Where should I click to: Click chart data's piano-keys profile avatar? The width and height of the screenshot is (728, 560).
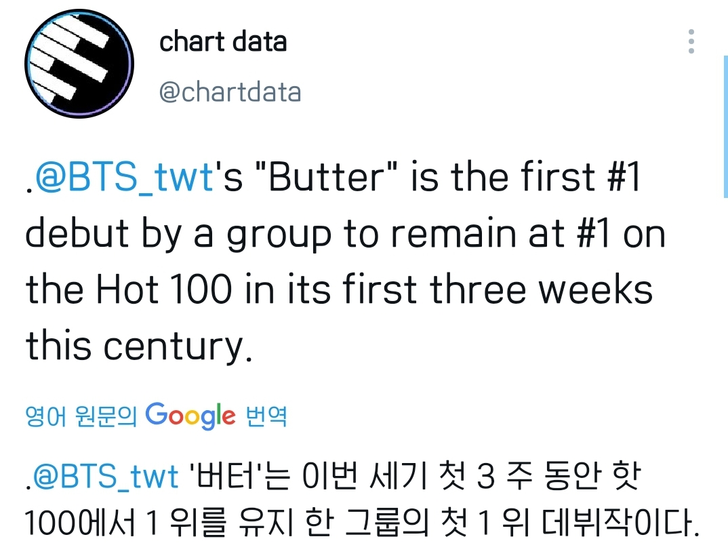[x=79, y=63]
